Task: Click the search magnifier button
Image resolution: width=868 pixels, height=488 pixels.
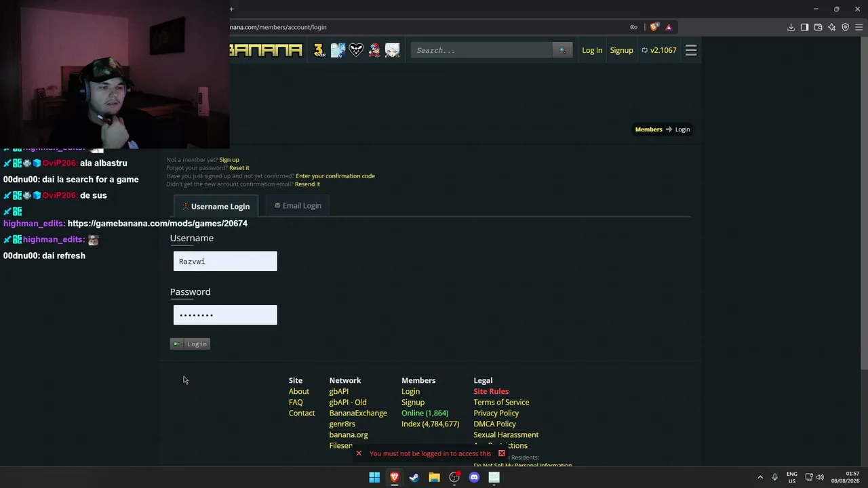Action: (562, 50)
